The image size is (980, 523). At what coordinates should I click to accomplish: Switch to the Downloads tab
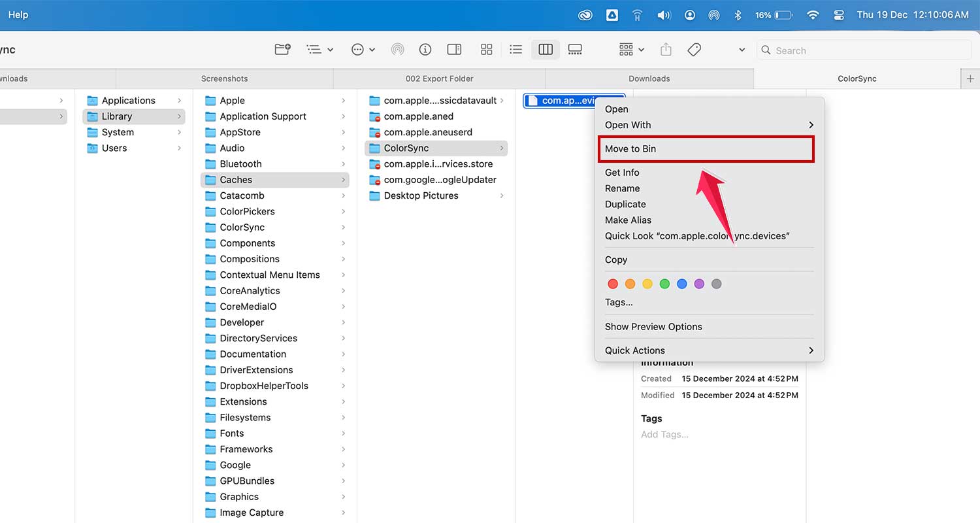point(648,78)
